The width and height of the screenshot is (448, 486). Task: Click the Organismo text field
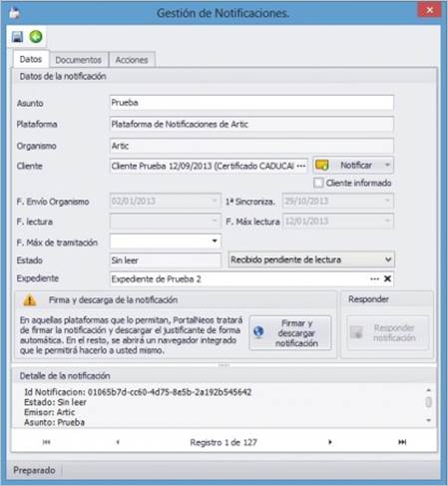tap(251, 146)
